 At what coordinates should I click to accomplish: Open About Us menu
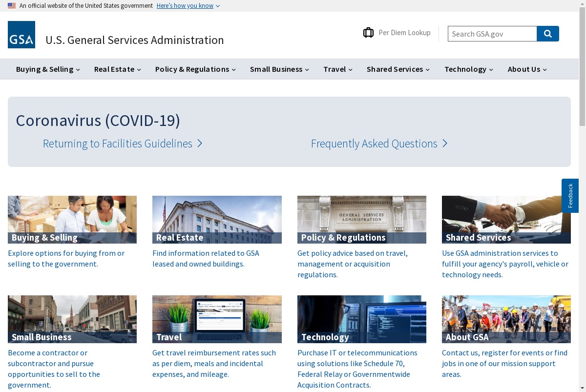[x=527, y=69]
